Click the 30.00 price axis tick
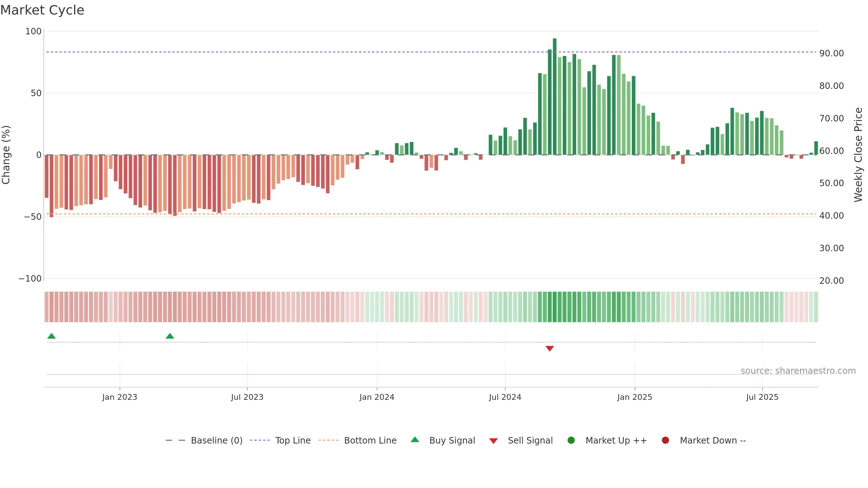 831,248
